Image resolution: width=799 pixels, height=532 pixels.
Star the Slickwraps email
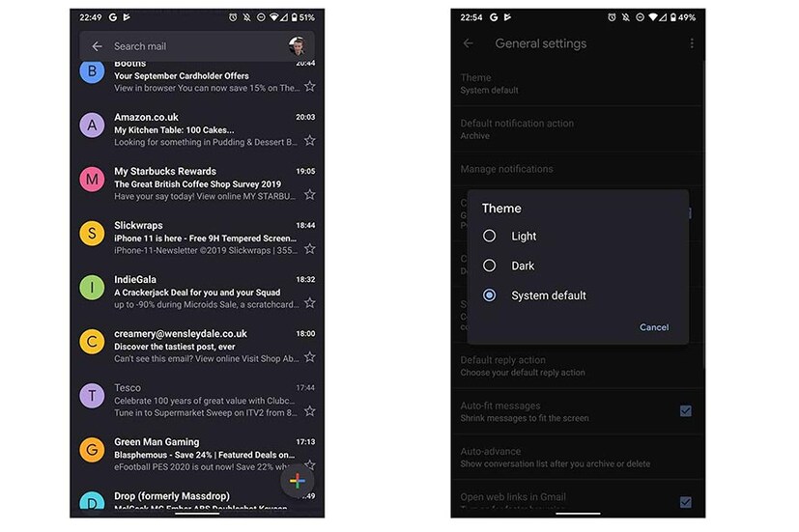click(x=310, y=249)
